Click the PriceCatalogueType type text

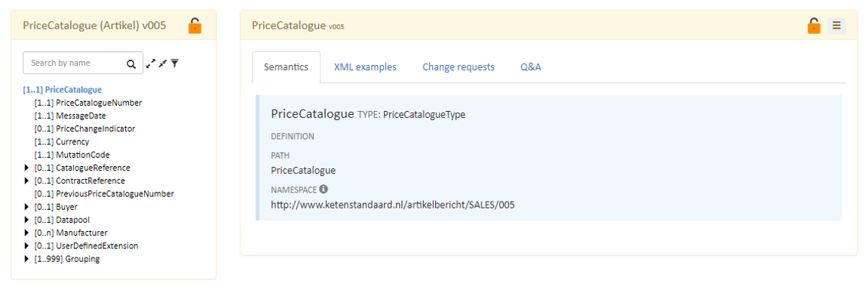424,116
